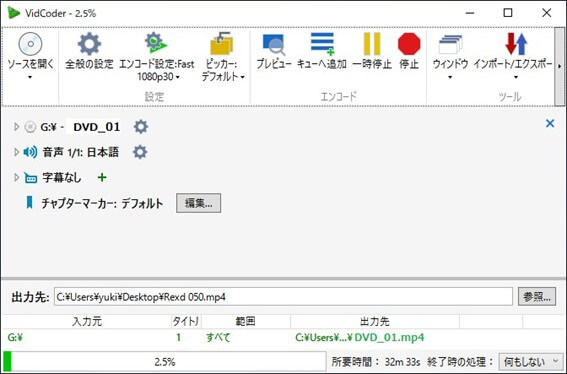Click the toolbar overflow arrow

pyautogui.click(x=559, y=66)
